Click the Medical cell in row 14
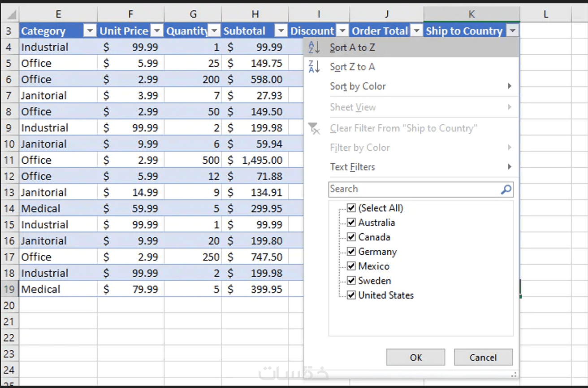588x388 pixels. click(x=58, y=209)
